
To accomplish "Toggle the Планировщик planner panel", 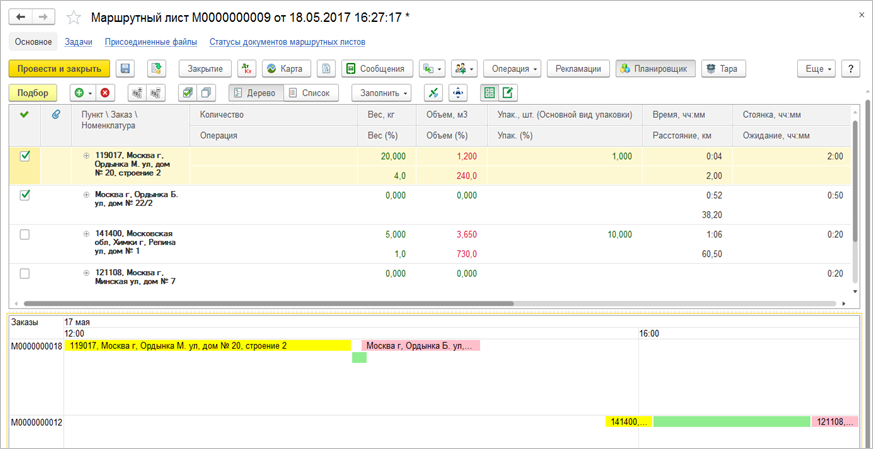I will tap(654, 69).
